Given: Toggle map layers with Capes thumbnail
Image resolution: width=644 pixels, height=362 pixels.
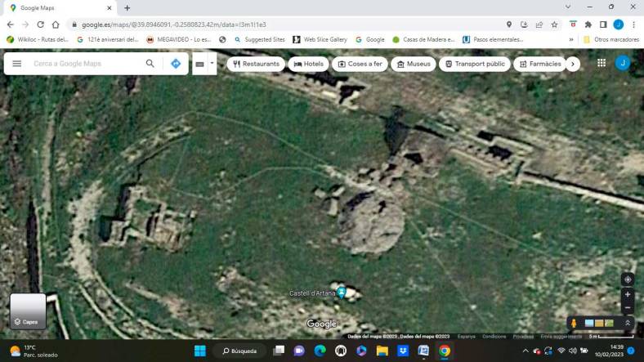Looking at the screenshot, I should [28, 311].
